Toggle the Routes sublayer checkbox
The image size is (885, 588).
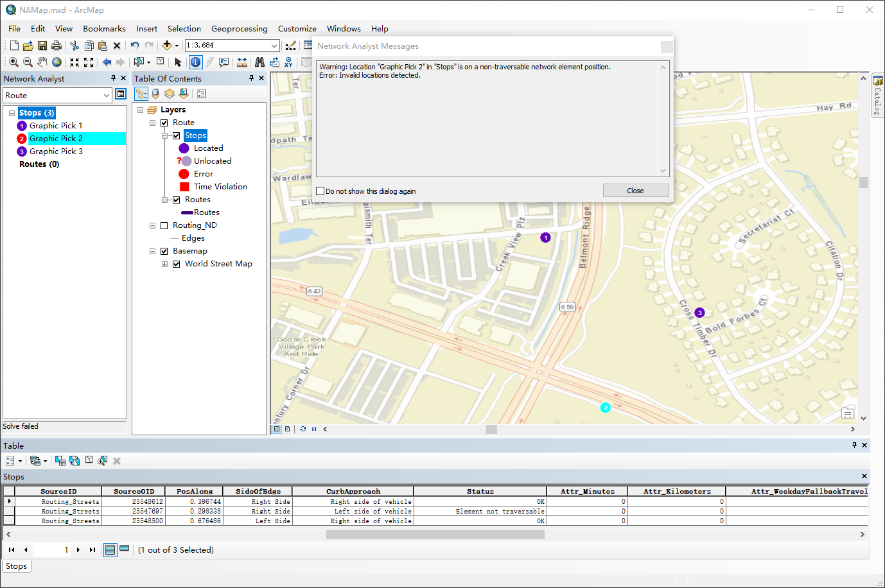176,200
